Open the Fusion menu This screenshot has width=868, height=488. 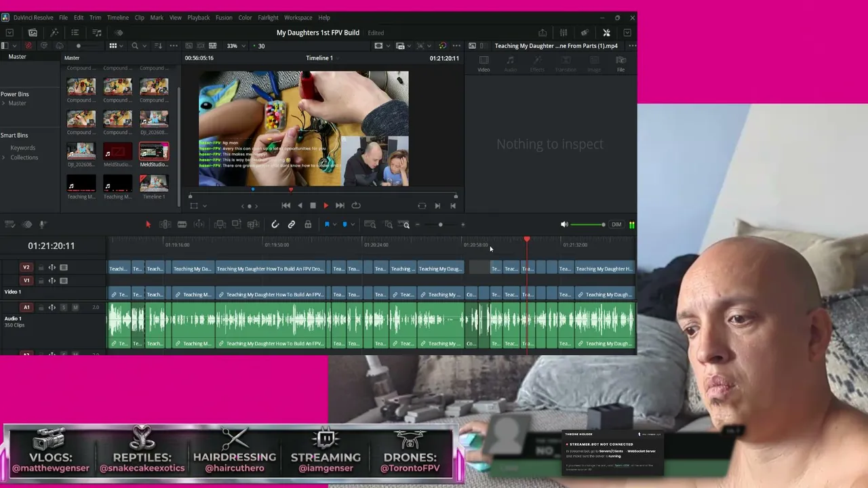click(224, 18)
